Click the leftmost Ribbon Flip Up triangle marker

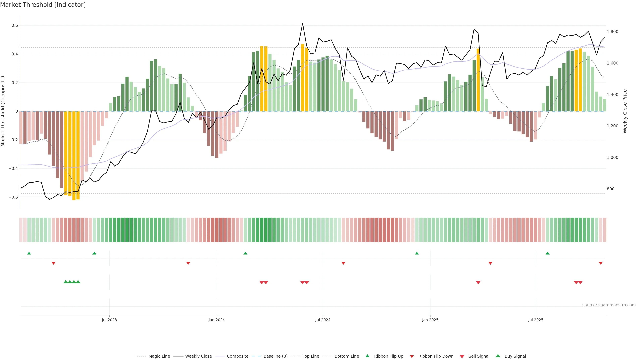point(29,253)
